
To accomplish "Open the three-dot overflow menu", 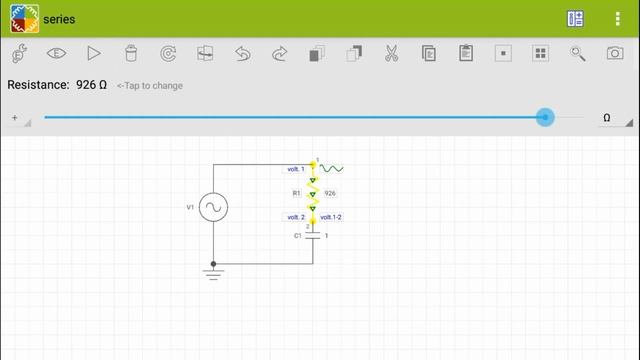I will point(618,19).
